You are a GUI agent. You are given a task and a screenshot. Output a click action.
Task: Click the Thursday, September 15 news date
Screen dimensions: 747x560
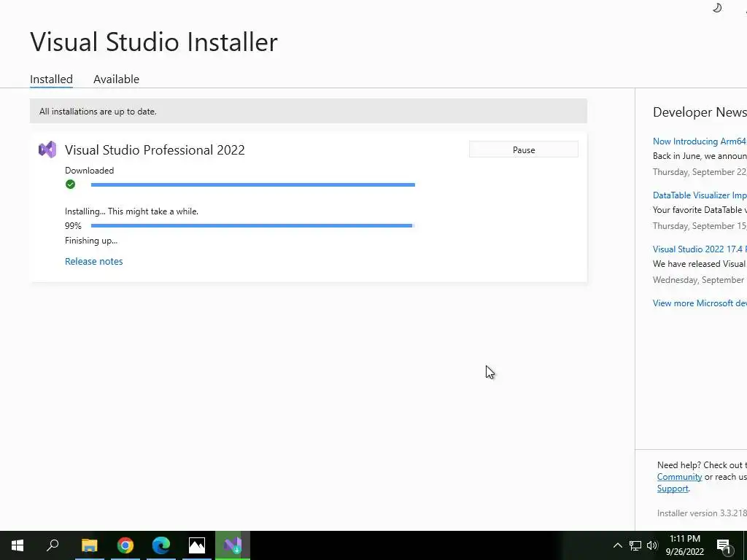pos(700,226)
